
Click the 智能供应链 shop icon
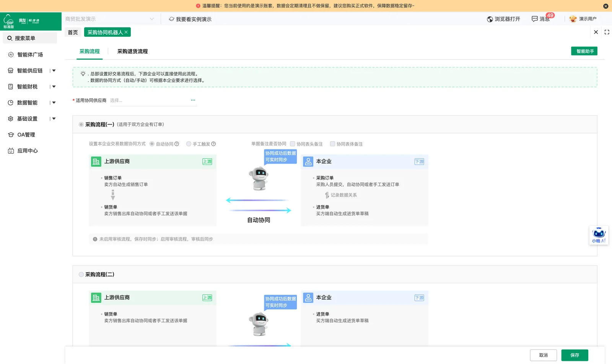[x=11, y=71]
